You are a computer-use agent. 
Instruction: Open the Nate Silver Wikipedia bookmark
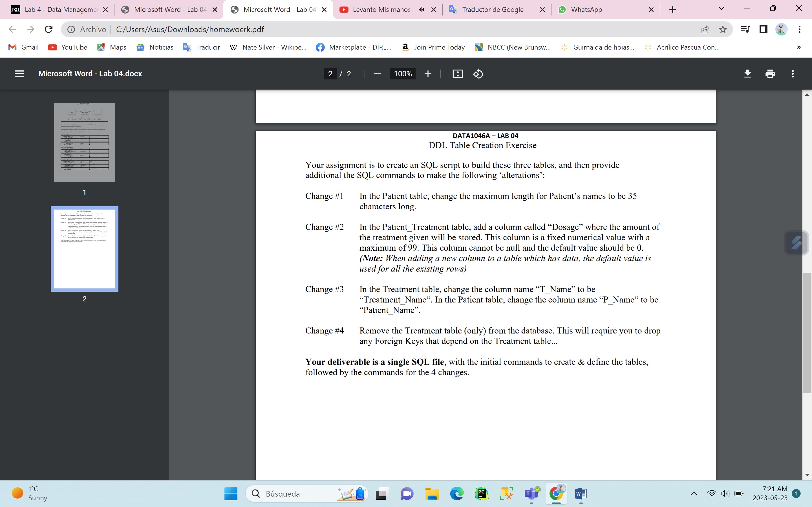pyautogui.click(x=268, y=47)
